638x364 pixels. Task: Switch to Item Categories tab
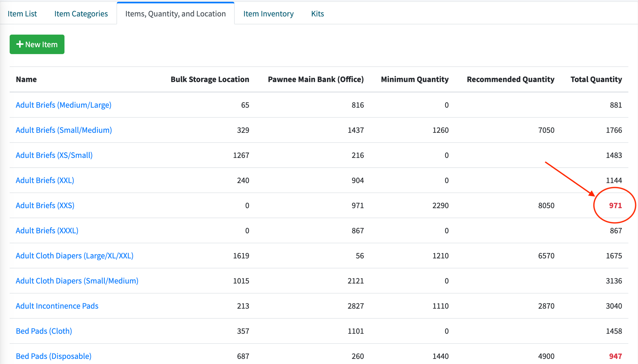pos(81,14)
